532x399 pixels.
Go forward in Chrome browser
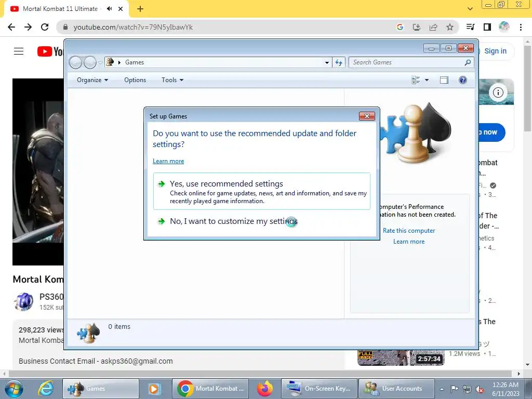coord(28,27)
